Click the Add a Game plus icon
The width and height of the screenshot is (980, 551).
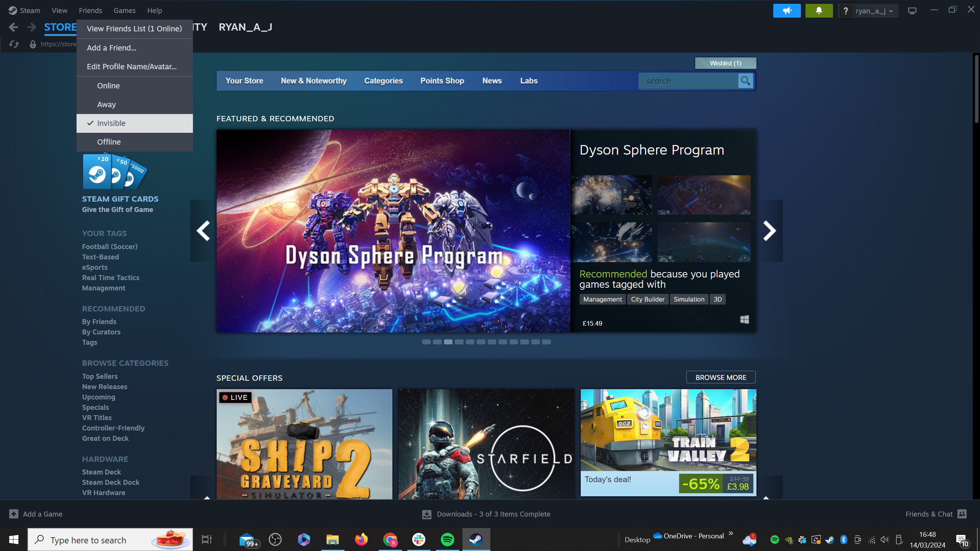[x=14, y=514]
